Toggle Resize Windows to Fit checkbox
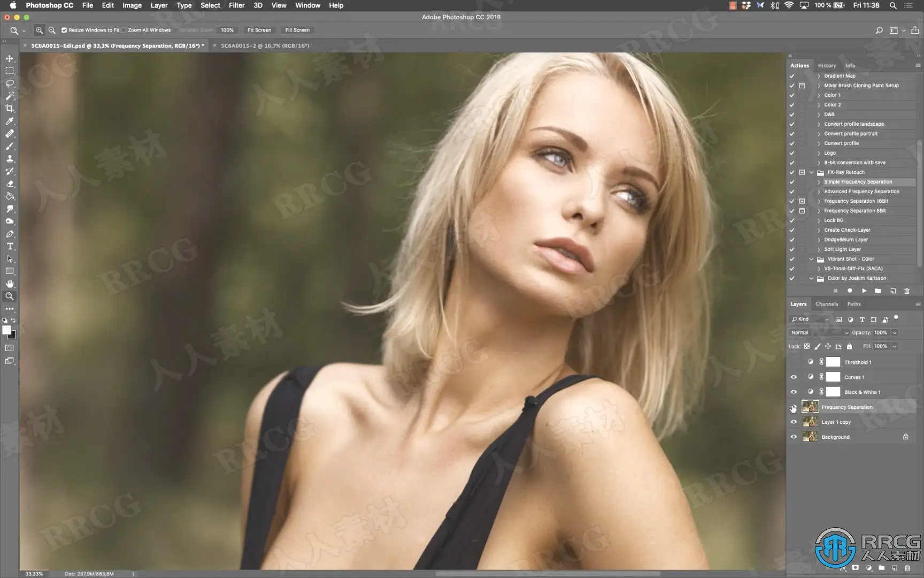The height and width of the screenshot is (578, 924). pos(64,30)
